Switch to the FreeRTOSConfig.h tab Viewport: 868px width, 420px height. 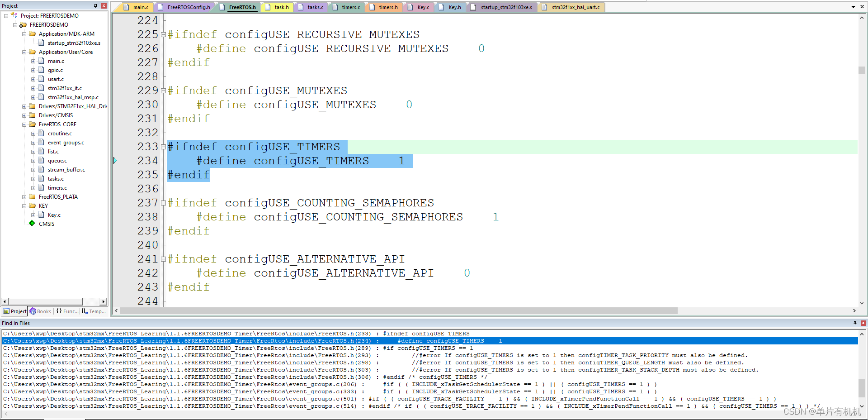pyautogui.click(x=184, y=7)
